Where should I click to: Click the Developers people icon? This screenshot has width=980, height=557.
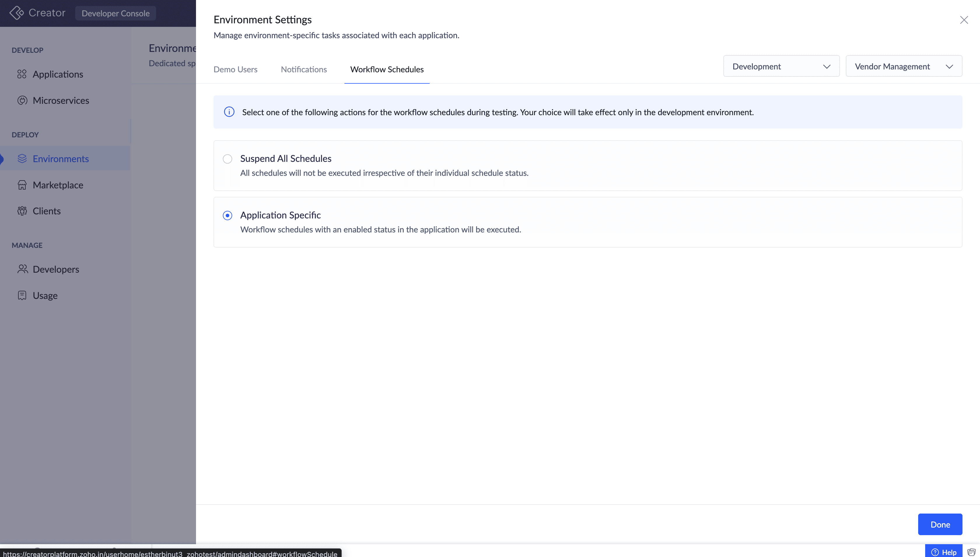(x=22, y=269)
